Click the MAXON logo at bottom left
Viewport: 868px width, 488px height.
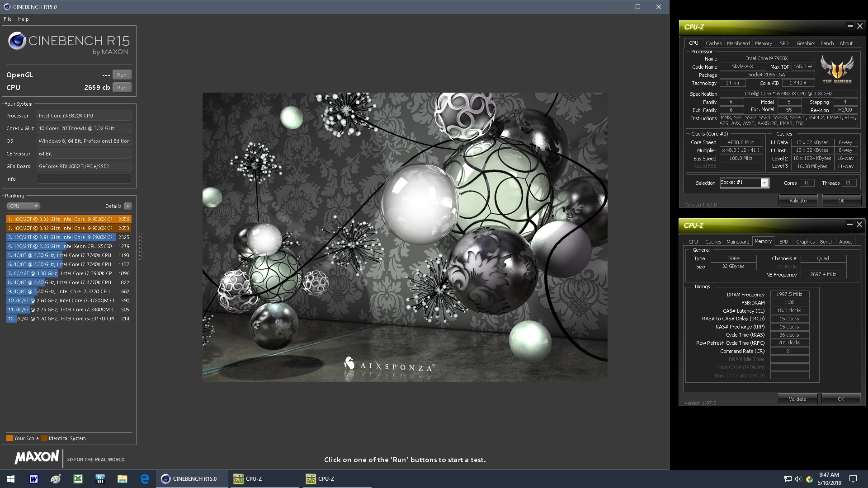click(37, 457)
